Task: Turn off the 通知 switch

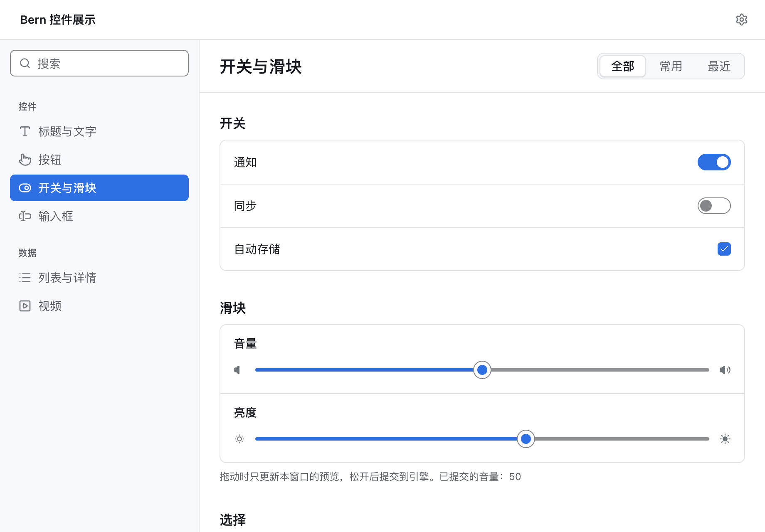Action: tap(714, 162)
